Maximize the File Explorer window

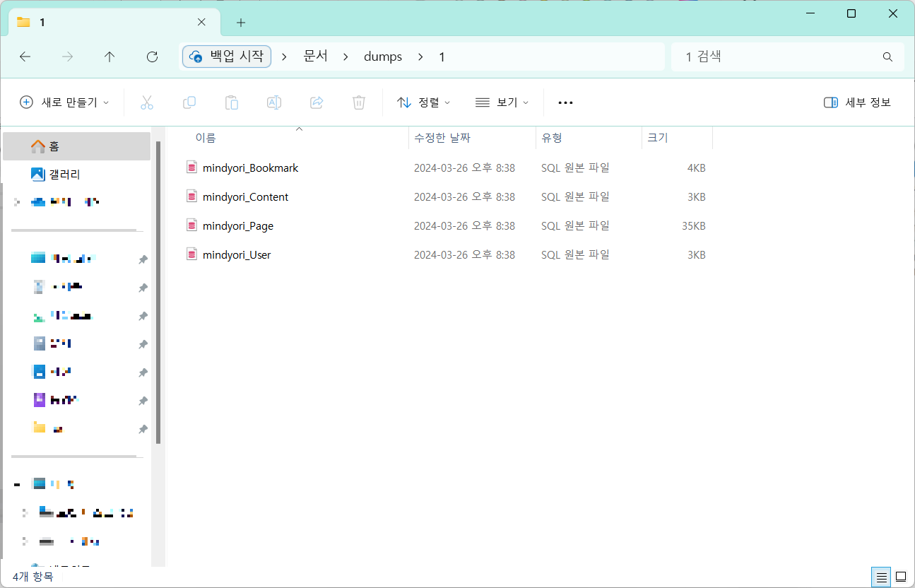point(851,13)
